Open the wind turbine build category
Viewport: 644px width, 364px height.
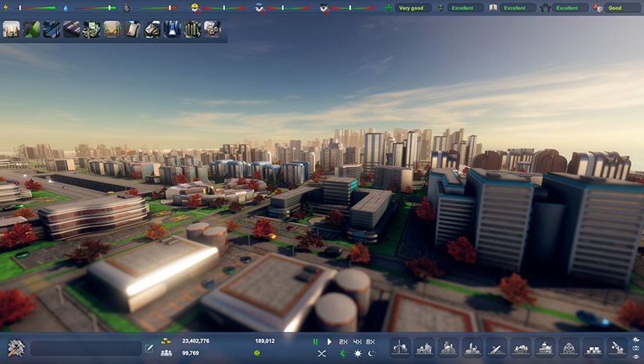(x=400, y=348)
